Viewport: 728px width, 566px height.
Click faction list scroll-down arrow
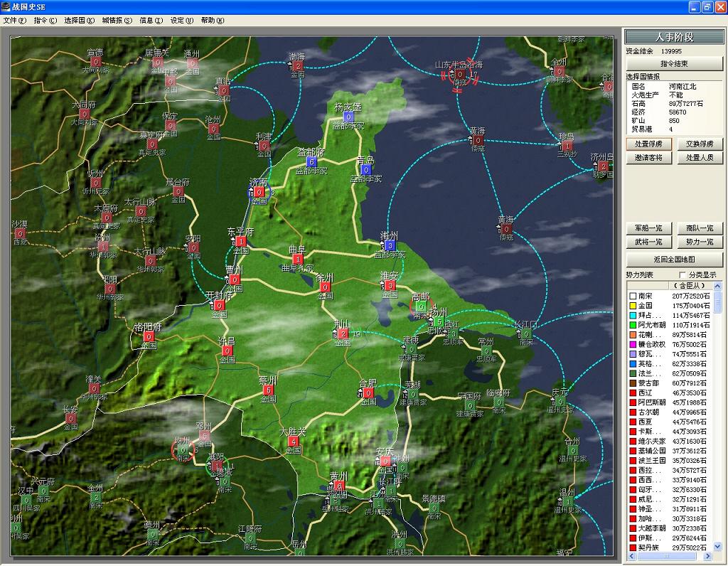tap(717, 546)
